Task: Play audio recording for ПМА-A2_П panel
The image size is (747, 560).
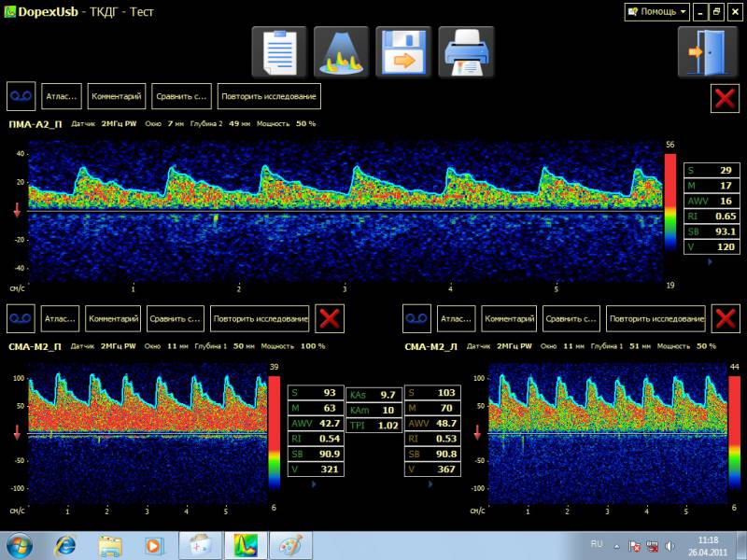Action: tap(21, 96)
